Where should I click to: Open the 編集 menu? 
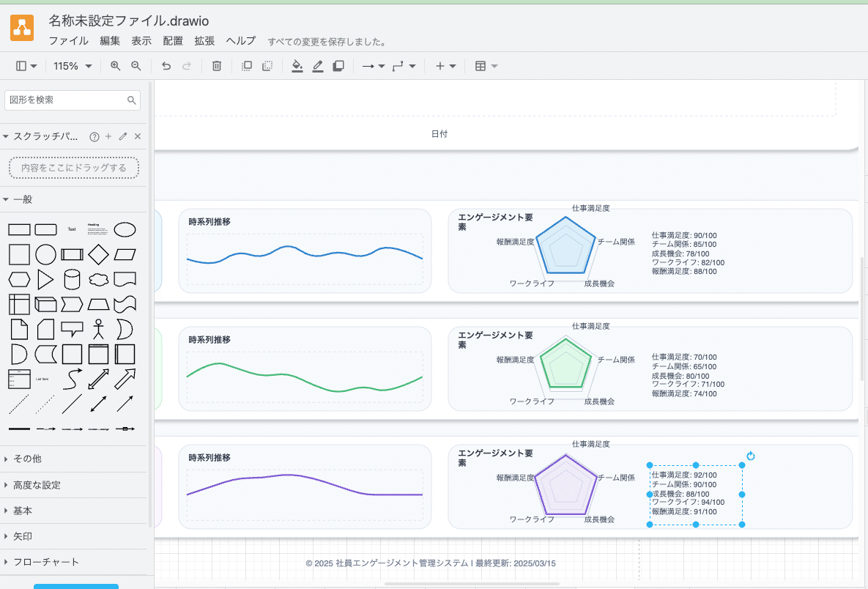pos(110,41)
